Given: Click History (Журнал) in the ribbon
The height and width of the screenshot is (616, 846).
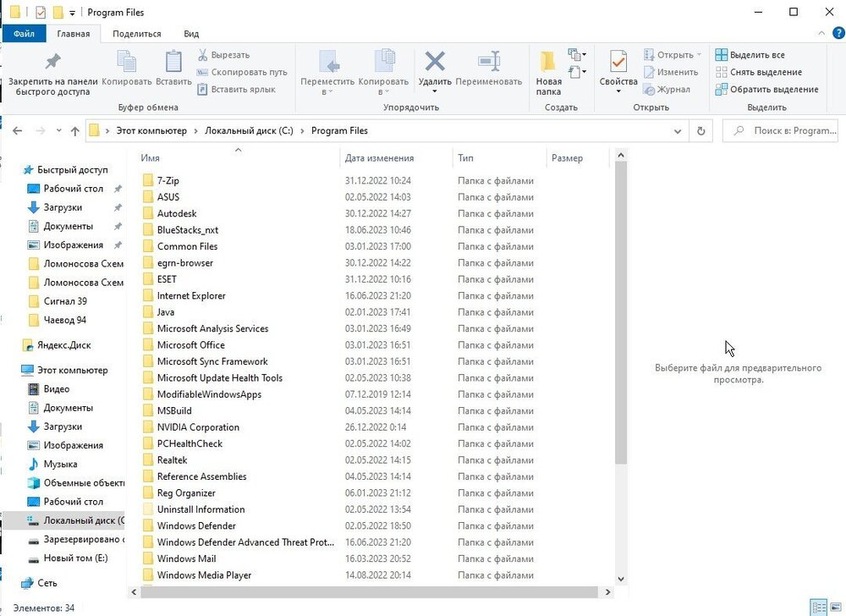Looking at the screenshot, I should (x=667, y=90).
